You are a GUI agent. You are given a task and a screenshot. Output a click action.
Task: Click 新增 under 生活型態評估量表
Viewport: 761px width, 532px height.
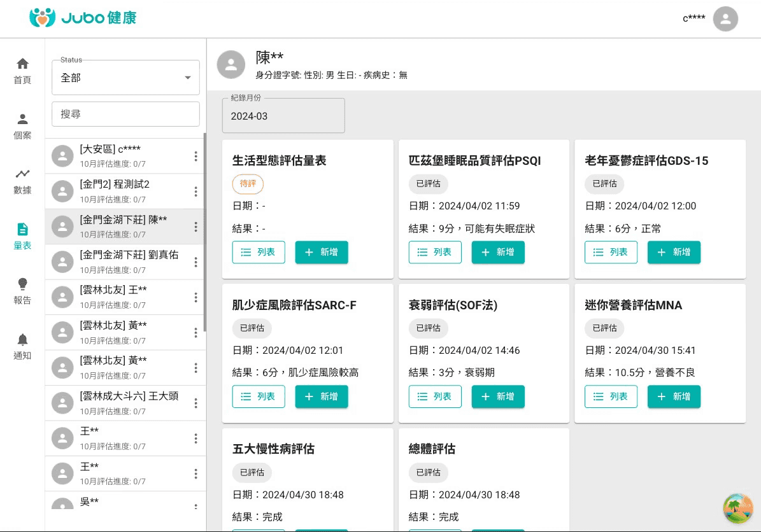[x=322, y=252]
